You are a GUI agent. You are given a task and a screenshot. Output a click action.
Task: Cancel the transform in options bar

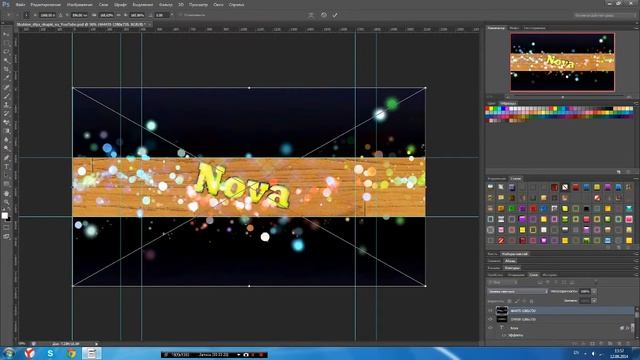coord(323,15)
